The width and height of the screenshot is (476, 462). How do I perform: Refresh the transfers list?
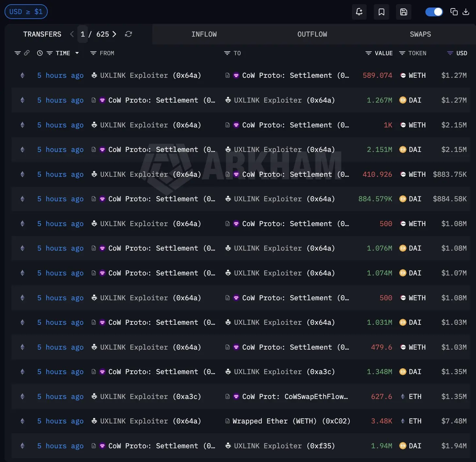click(128, 34)
